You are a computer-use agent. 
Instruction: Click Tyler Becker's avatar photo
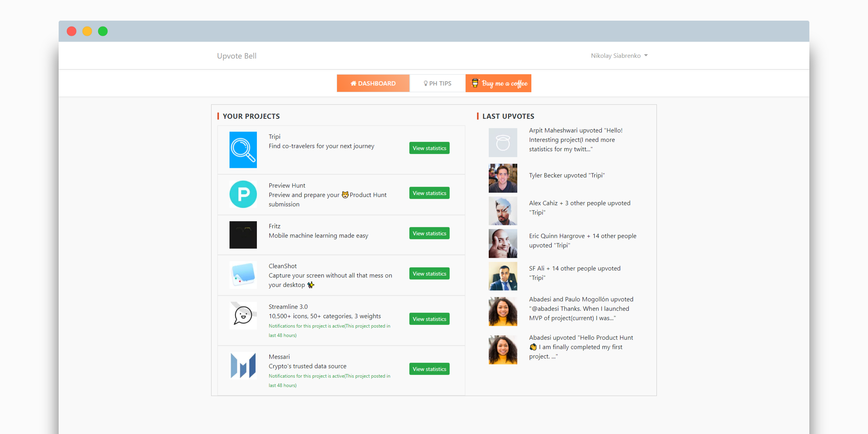coord(503,178)
